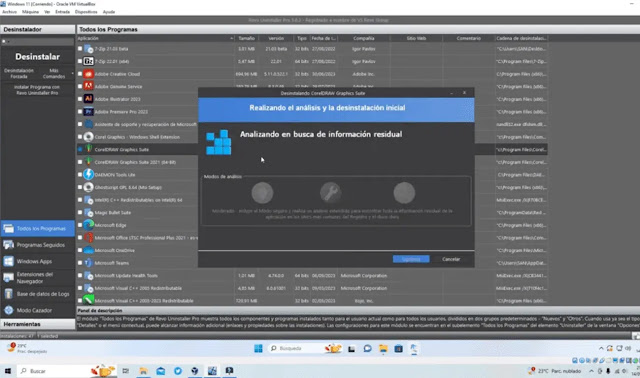Viewport: 640px width, 378px height.
Task: Click Desinstalación Forzada
Action: (19, 73)
